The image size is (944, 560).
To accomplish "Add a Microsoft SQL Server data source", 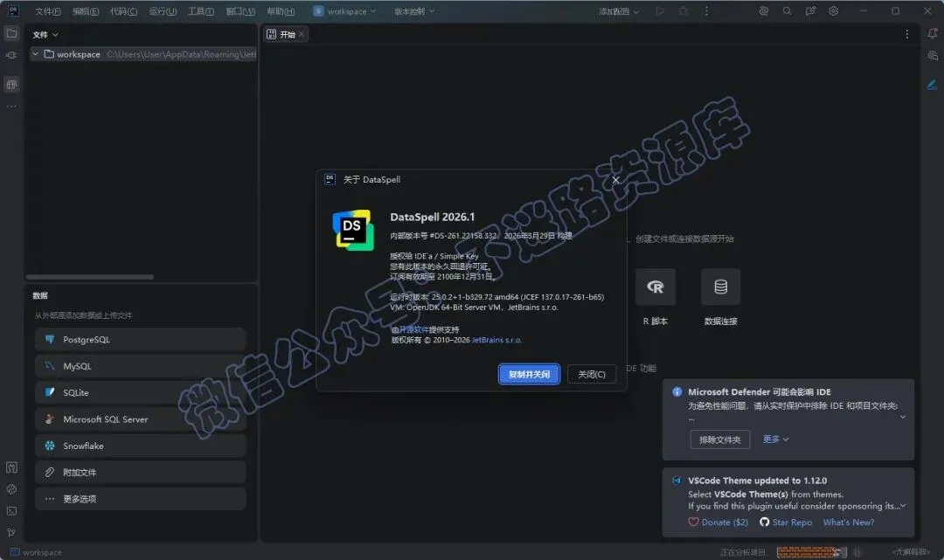I will tap(140, 419).
